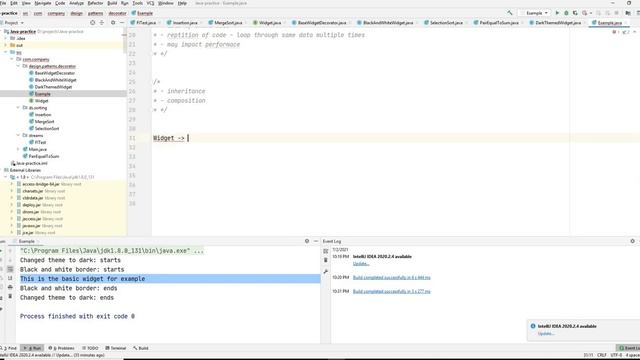This screenshot has width=640, height=360.
Task: Open the TODO tool window
Action: [x=90, y=348]
